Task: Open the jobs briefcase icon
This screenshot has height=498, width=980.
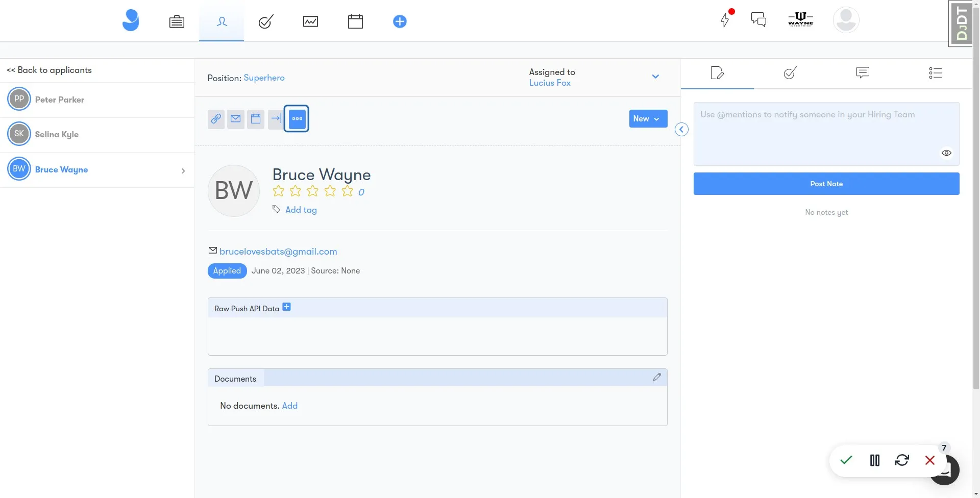Action: click(x=177, y=21)
